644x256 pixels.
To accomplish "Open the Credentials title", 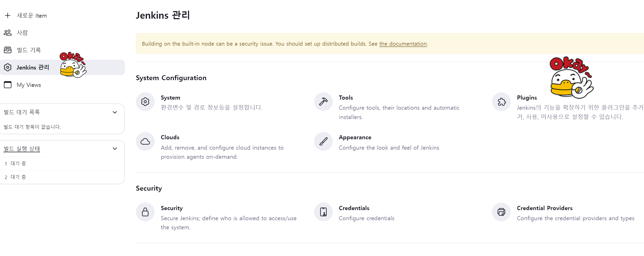I will [x=354, y=208].
